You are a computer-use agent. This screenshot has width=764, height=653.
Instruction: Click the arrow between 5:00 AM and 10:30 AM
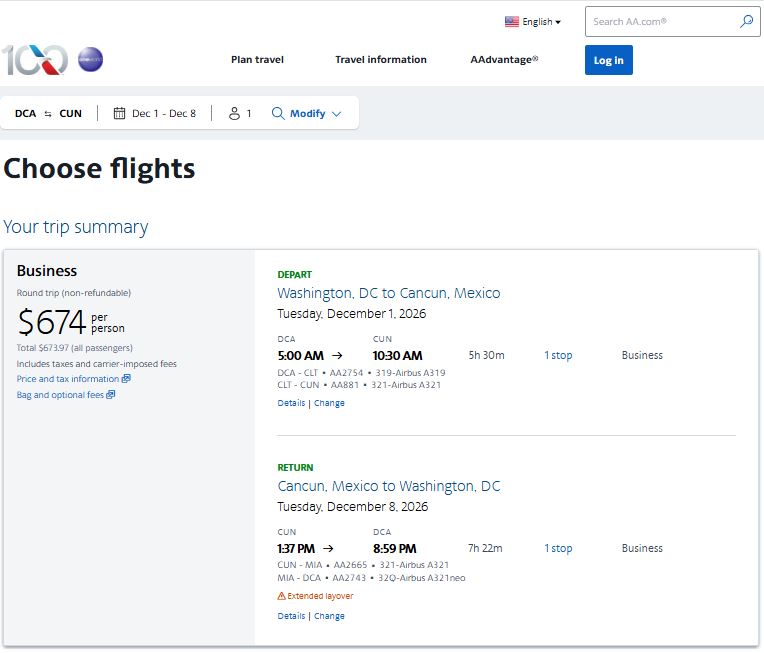point(337,355)
